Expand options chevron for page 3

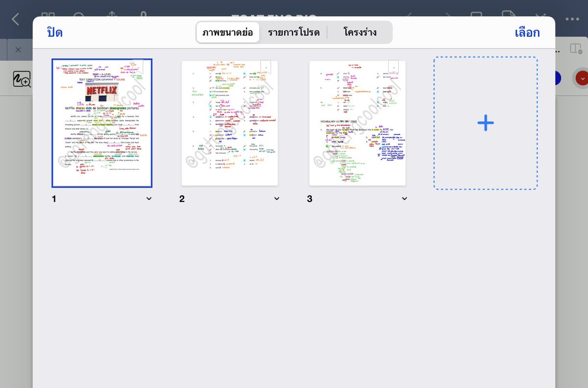click(405, 199)
